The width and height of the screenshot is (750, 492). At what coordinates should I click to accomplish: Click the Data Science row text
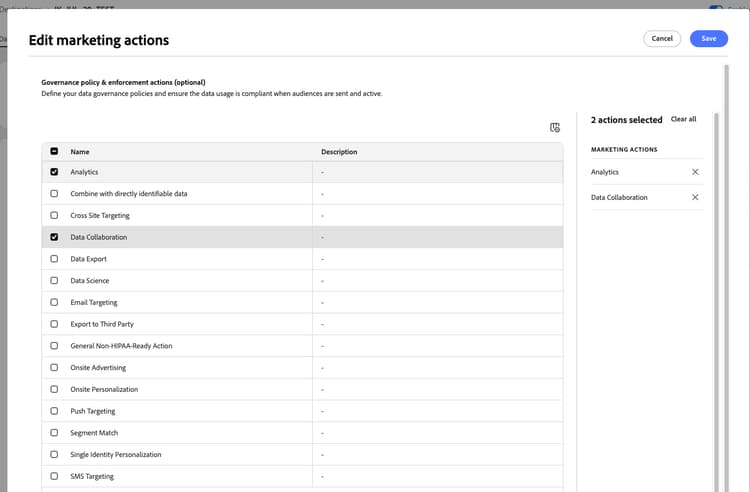(x=89, y=281)
